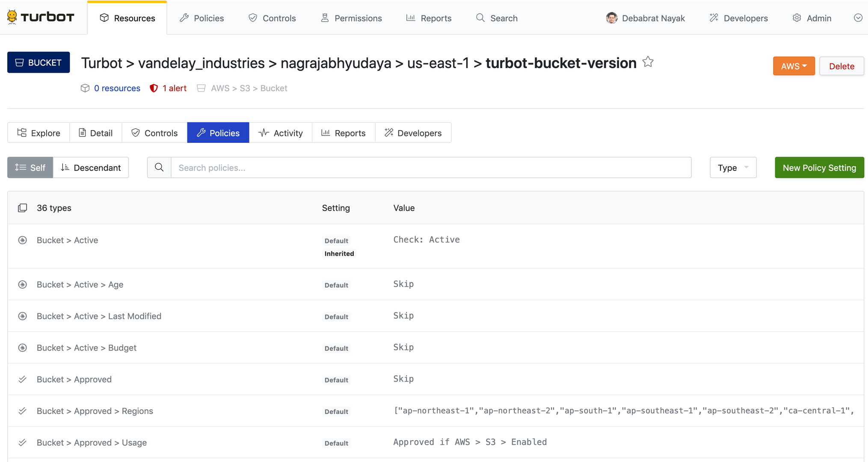Viewport: 868px width, 462px height.
Task: Open the Type filter dropdown
Action: tap(733, 168)
